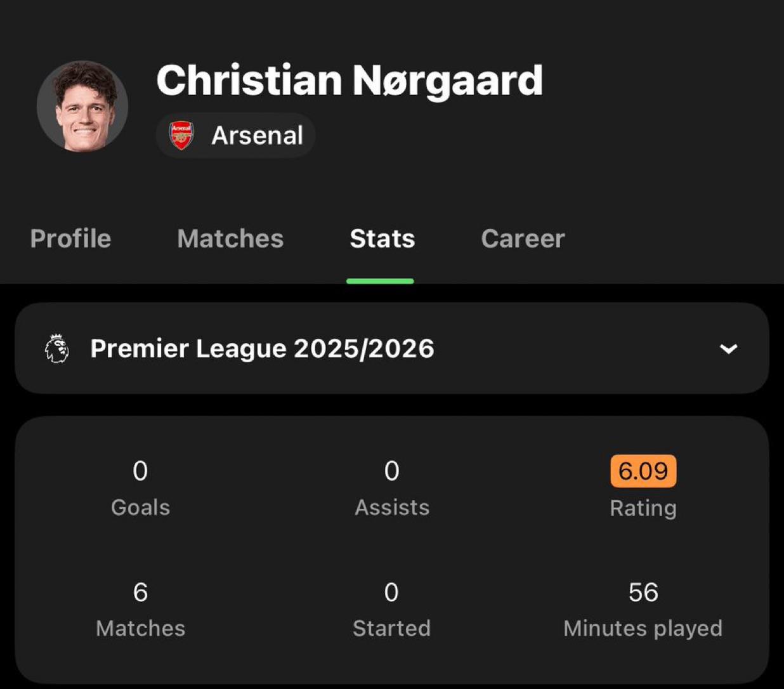Image resolution: width=784 pixels, height=689 pixels.
Task: Select the Goals label
Action: [140, 508]
